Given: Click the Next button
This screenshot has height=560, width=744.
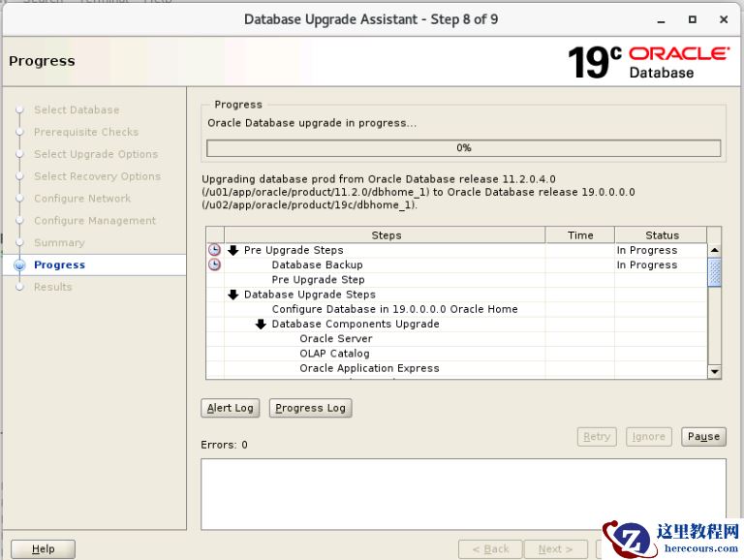Looking at the screenshot, I should [x=556, y=549].
